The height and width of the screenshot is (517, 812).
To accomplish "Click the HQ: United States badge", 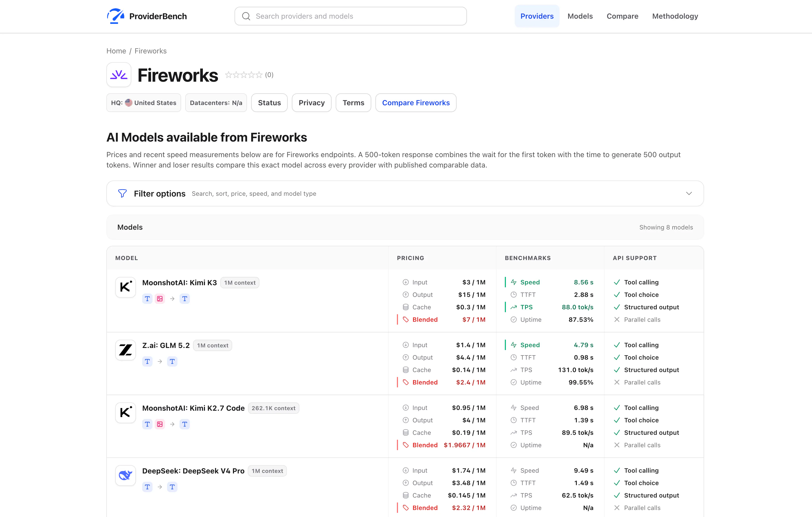I will pyautogui.click(x=144, y=103).
